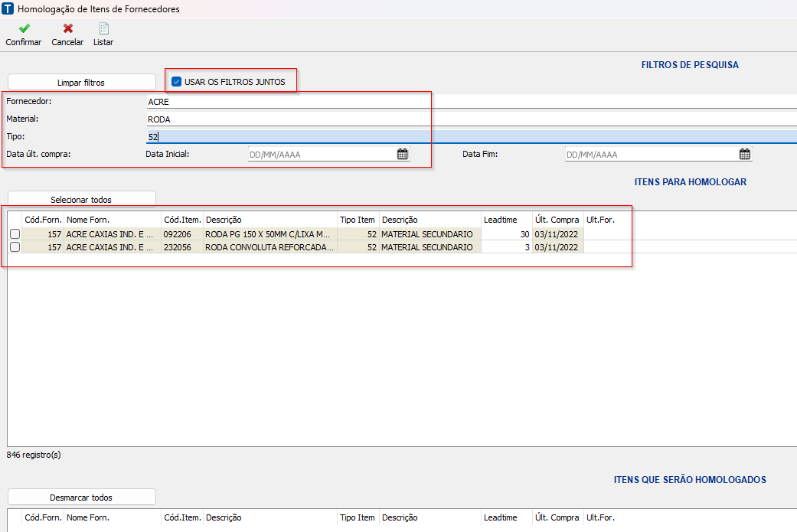The image size is (797, 532).
Task: Click the Tipo Item column header
Action: coord(358,220)
